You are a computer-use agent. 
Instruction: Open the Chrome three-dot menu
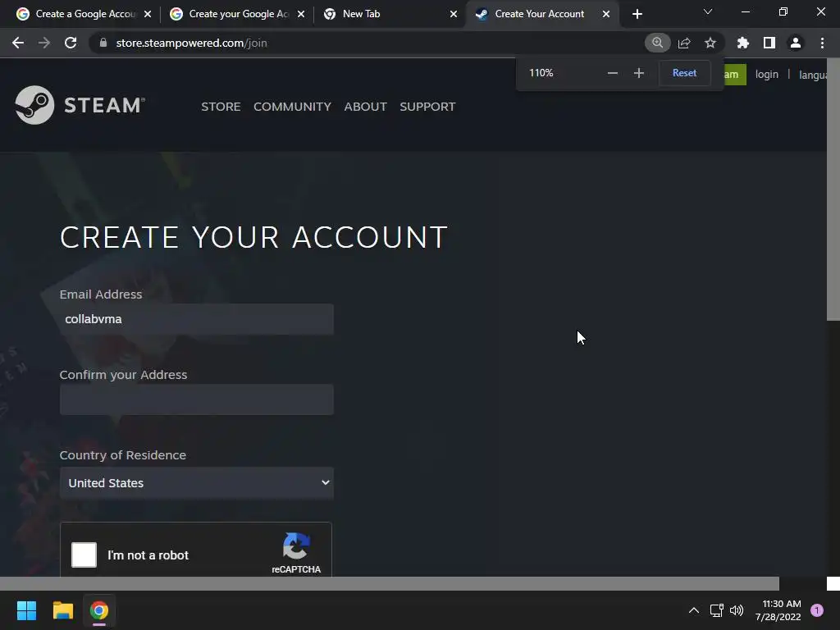(822, 43)
